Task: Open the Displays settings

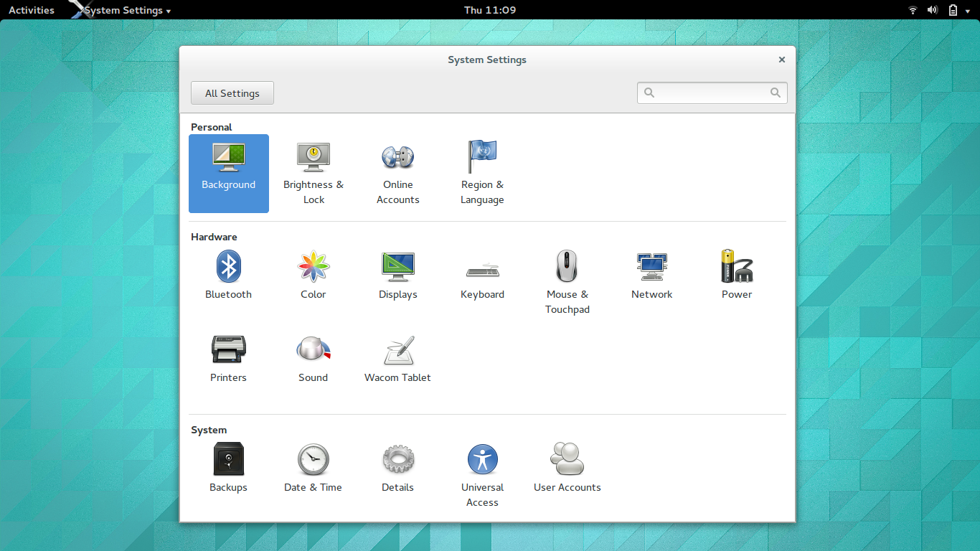Action: coord(398,274)
